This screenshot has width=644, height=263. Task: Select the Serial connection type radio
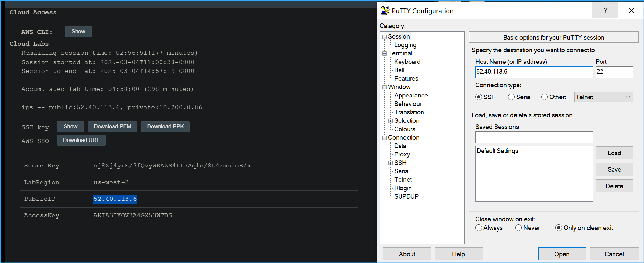tap(511, 97)
